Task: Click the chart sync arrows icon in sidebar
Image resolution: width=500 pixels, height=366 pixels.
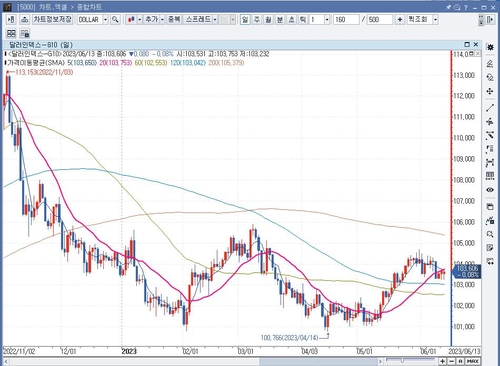Action: pos(490,261)
